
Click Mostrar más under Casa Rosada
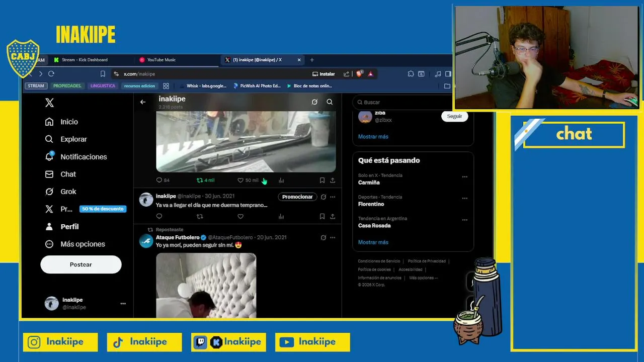click(373, 242)
